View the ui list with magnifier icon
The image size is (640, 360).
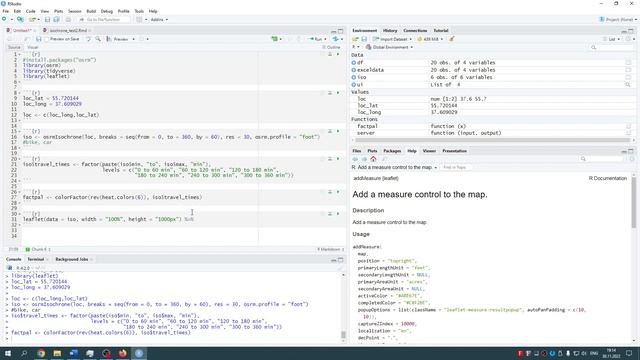click(628, 84)
